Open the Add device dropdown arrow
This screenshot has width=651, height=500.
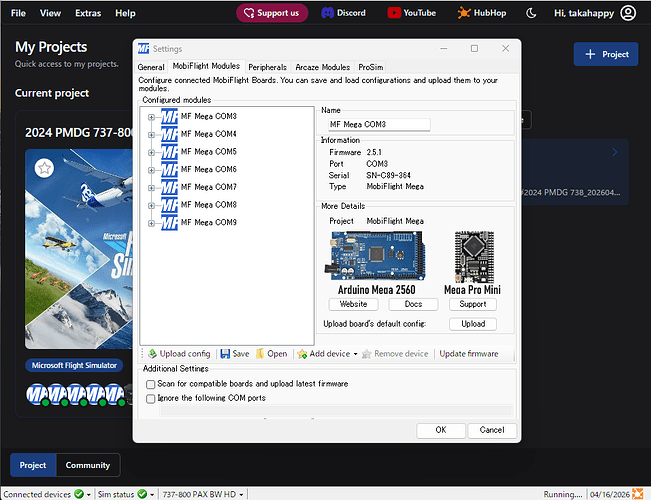tap(355, 354)
